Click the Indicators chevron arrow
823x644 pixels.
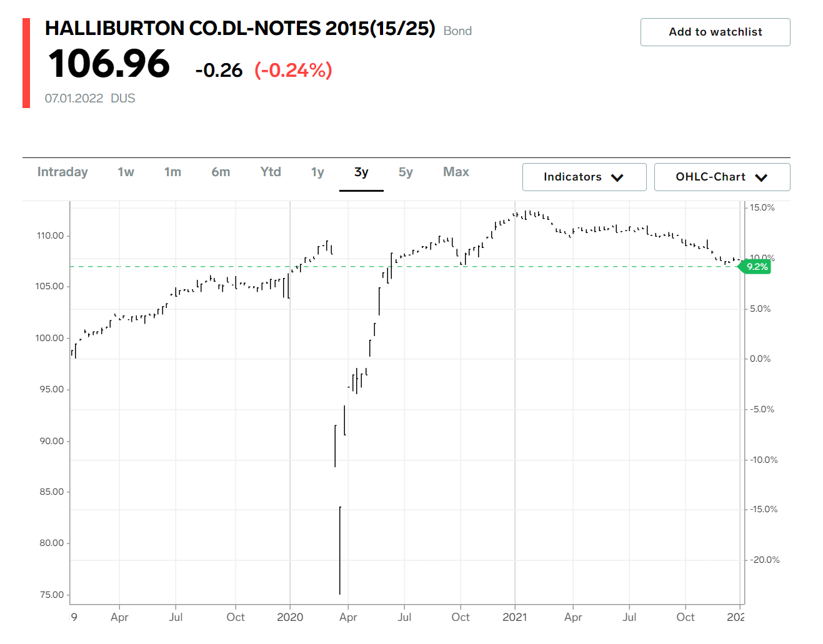617,177
